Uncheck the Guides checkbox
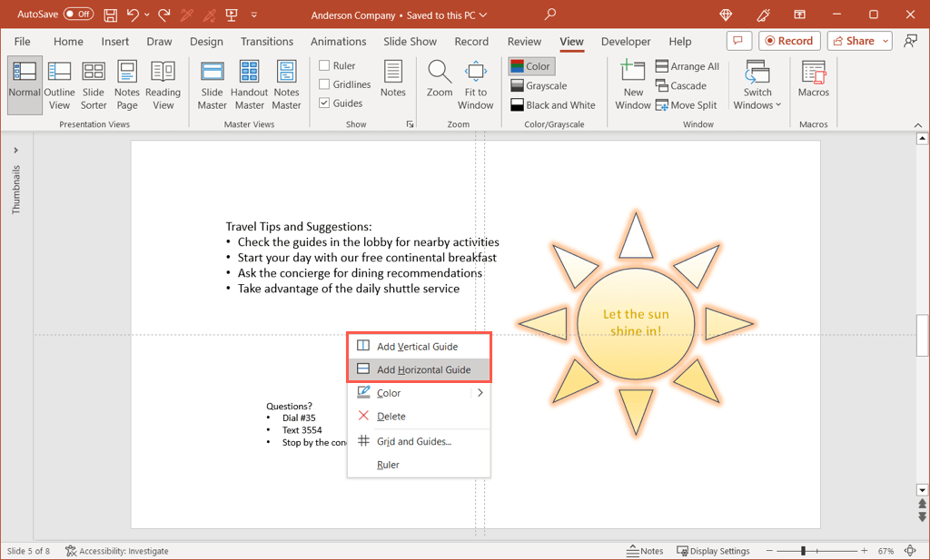 pos(325,103)
